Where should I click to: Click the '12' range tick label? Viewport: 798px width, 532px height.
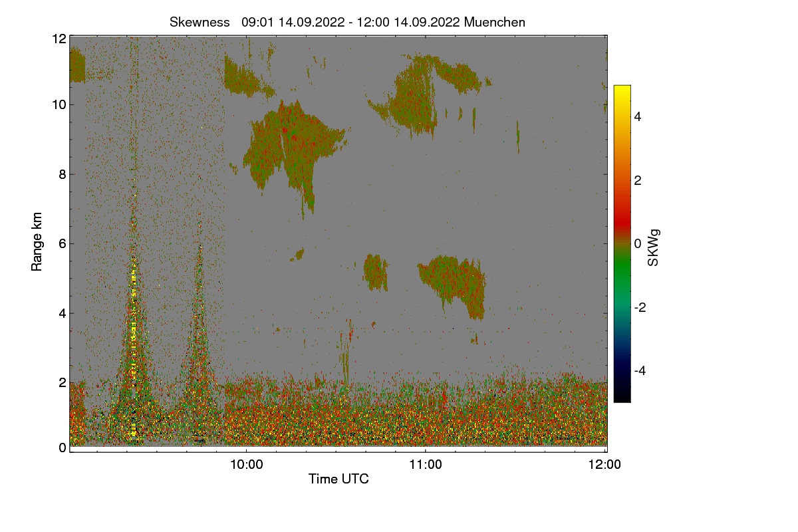pos(59,39)
